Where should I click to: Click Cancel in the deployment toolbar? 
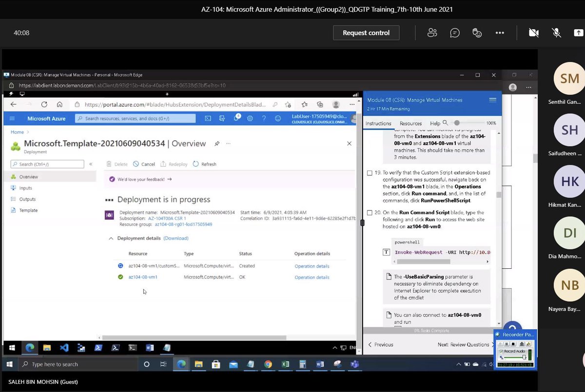pyautogui.click(x=144, y=164)
